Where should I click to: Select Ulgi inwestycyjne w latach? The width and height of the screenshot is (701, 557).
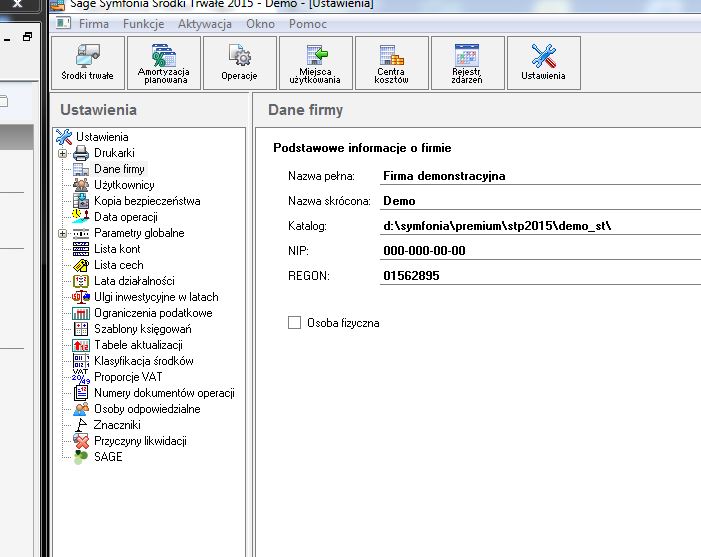(x=156, y=297)
